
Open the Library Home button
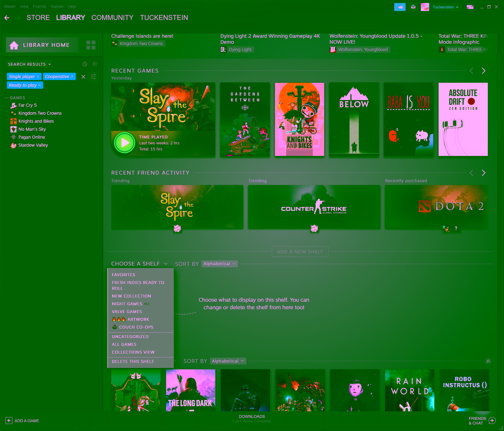43,45
